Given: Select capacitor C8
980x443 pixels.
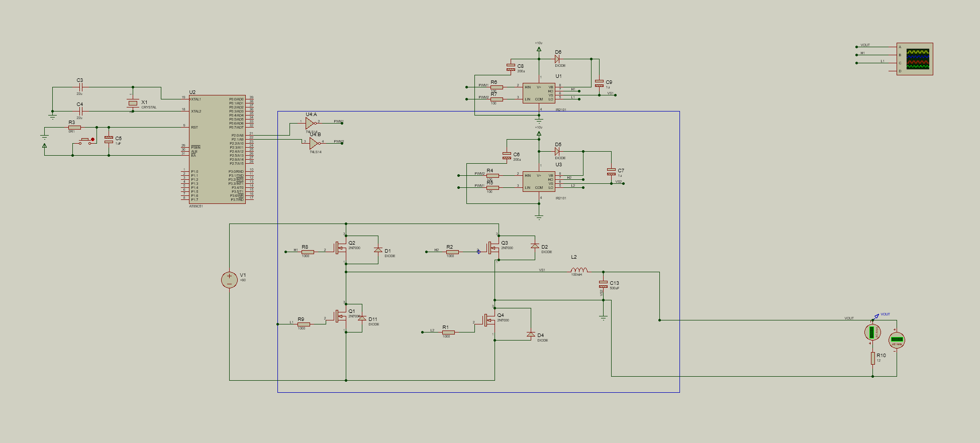Looking at the screenshot, I should (x=511, y=67).
